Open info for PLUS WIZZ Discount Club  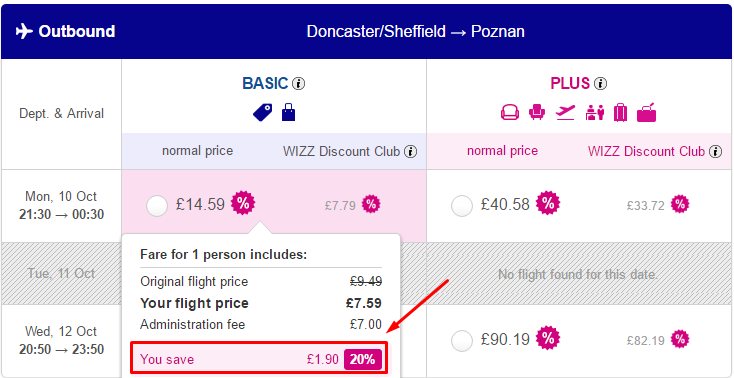(715, 152)
